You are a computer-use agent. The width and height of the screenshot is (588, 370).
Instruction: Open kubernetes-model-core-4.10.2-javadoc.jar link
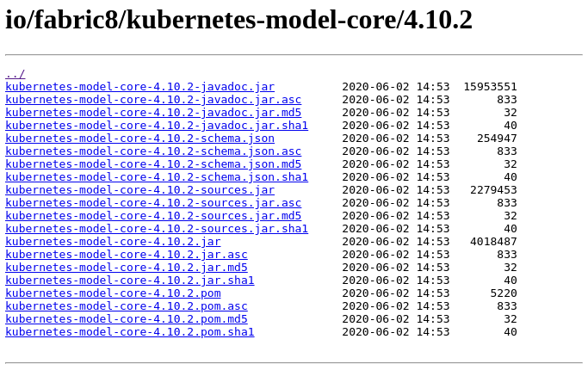pos(139,87)
